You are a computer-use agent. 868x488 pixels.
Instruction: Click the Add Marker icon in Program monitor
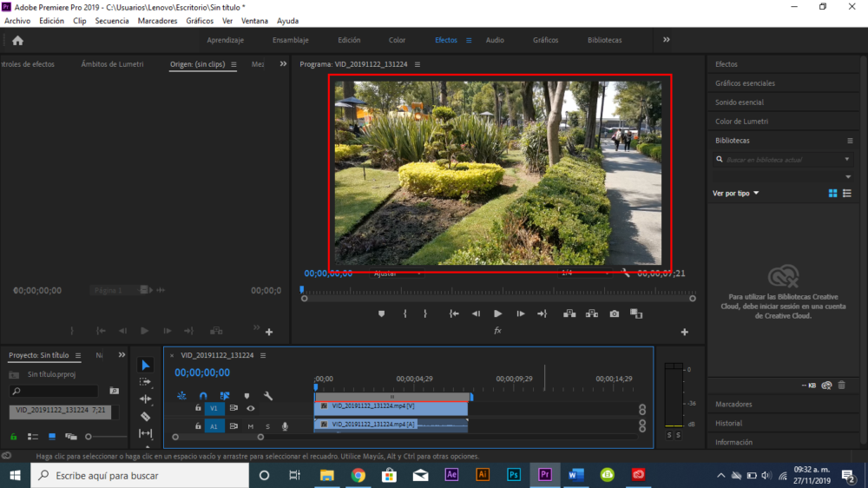381,313
